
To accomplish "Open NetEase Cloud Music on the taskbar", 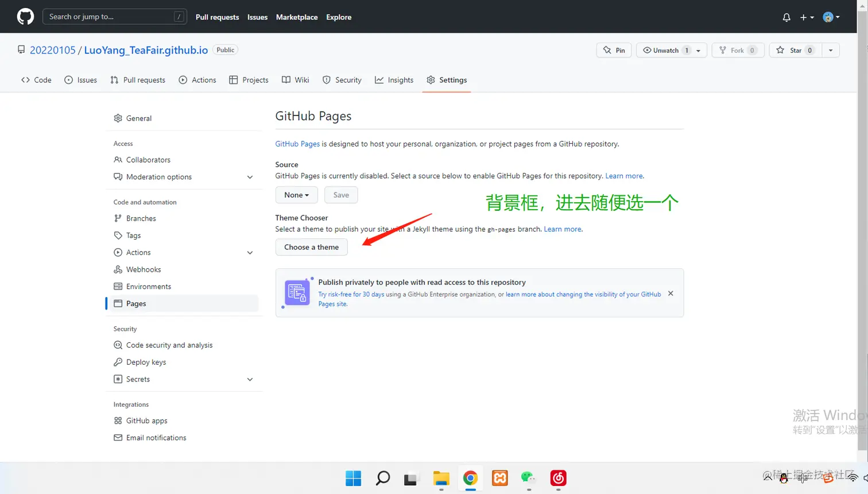I will (558, 478).
